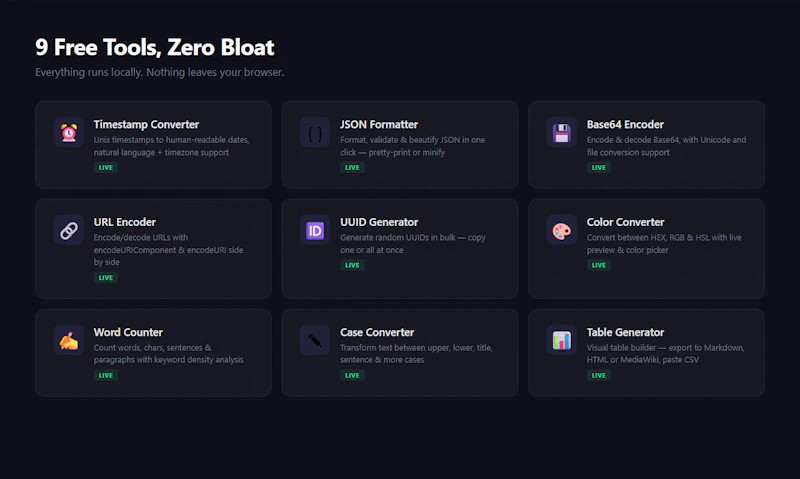Click description 'Convert between HEX, RGB & HSL'
800x479 pixels.
[x=664, y=244]
